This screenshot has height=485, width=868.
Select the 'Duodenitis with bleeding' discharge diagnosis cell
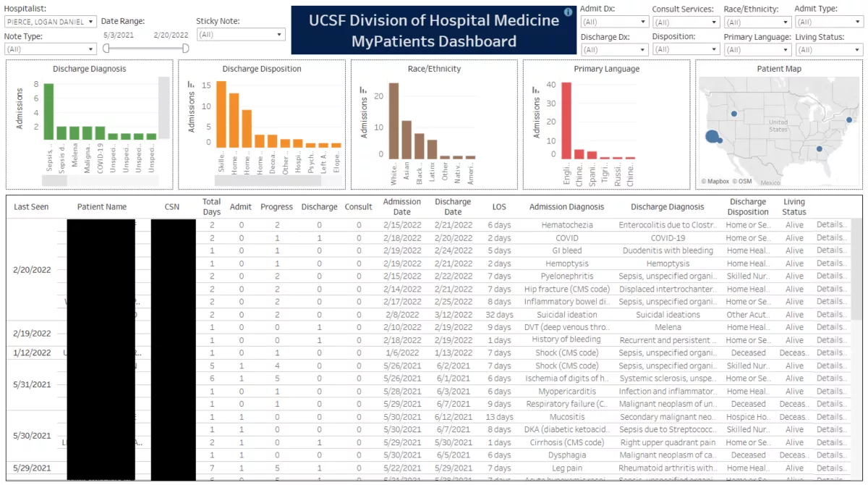click(668, 250)
